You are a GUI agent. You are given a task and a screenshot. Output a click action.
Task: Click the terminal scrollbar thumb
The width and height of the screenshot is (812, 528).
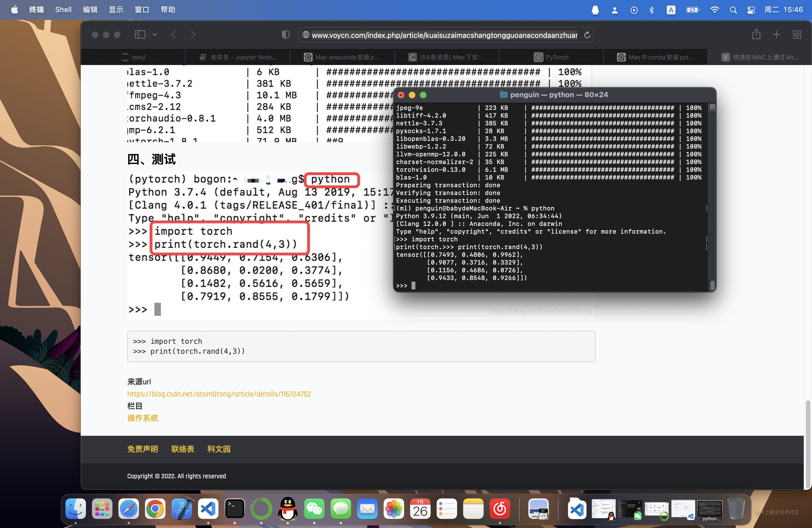tap(712, 285)
